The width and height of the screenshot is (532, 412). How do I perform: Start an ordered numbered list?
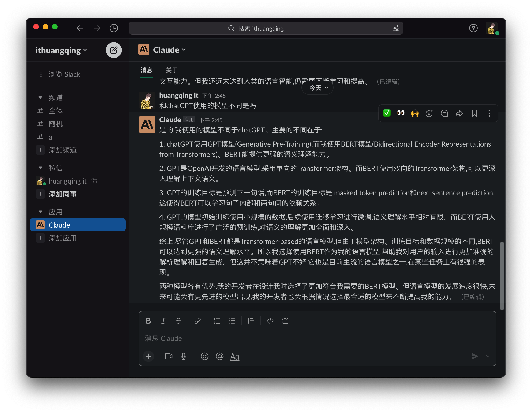tap(217, 321)
